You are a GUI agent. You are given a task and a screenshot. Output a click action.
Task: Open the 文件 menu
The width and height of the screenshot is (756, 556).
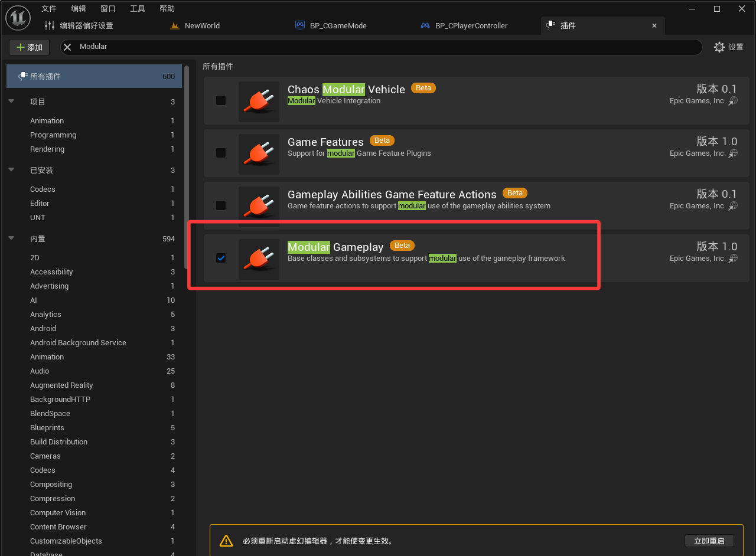pyautogui.click(x=49, y=8)
